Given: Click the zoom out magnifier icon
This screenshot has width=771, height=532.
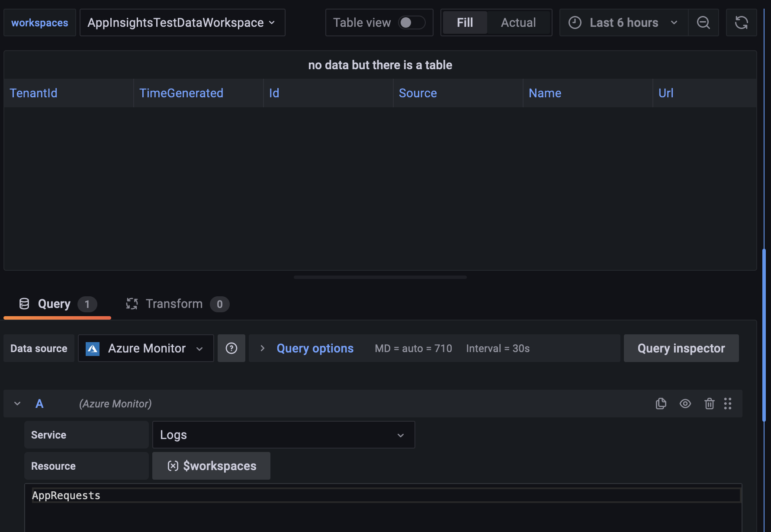Looking at the screenshot, I should pyautogui.click(x=704, y=22).
